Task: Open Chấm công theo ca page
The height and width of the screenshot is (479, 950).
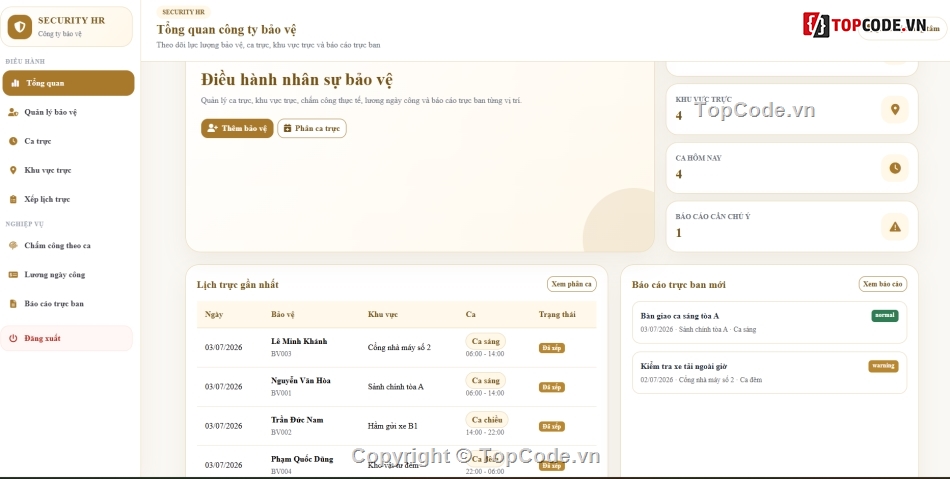Action: click(68, 245)
